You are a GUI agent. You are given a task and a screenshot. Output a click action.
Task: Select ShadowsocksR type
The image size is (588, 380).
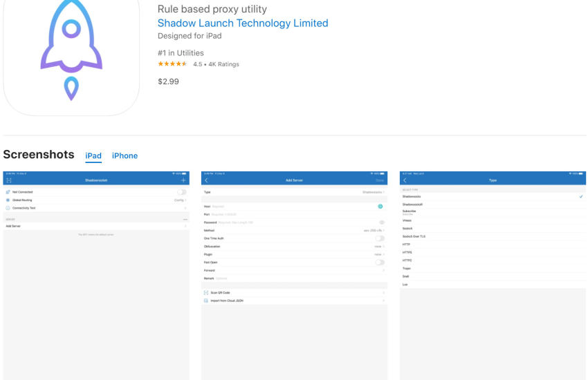pos(493,205)
